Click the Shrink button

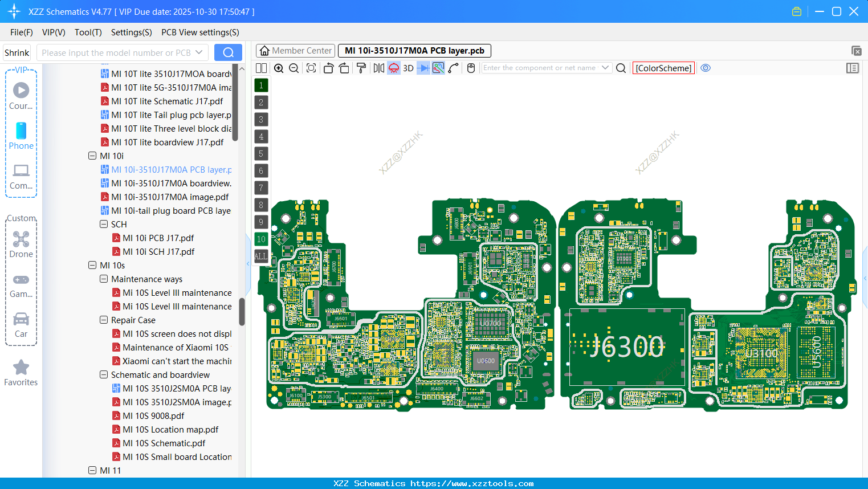[x=17, y=52]
